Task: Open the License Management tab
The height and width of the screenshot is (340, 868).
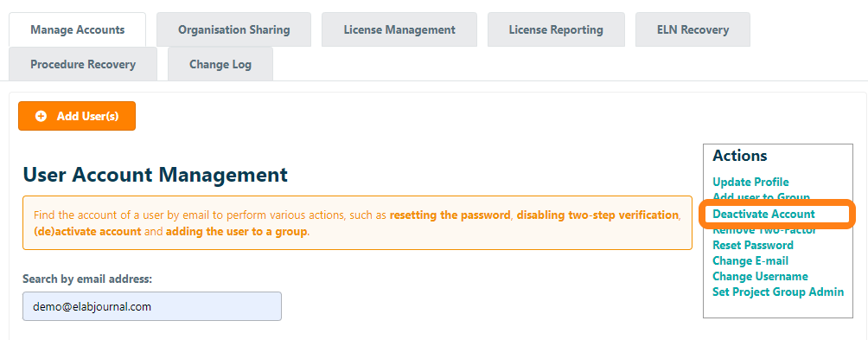Action: [x=399, y=30]
